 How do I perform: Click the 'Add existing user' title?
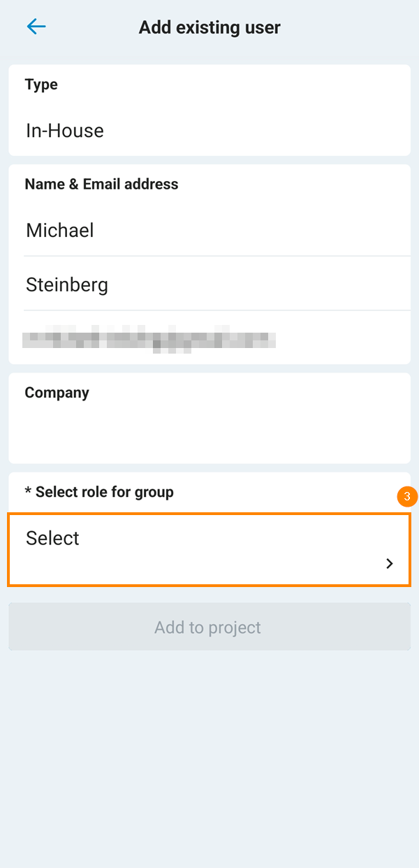209,28
